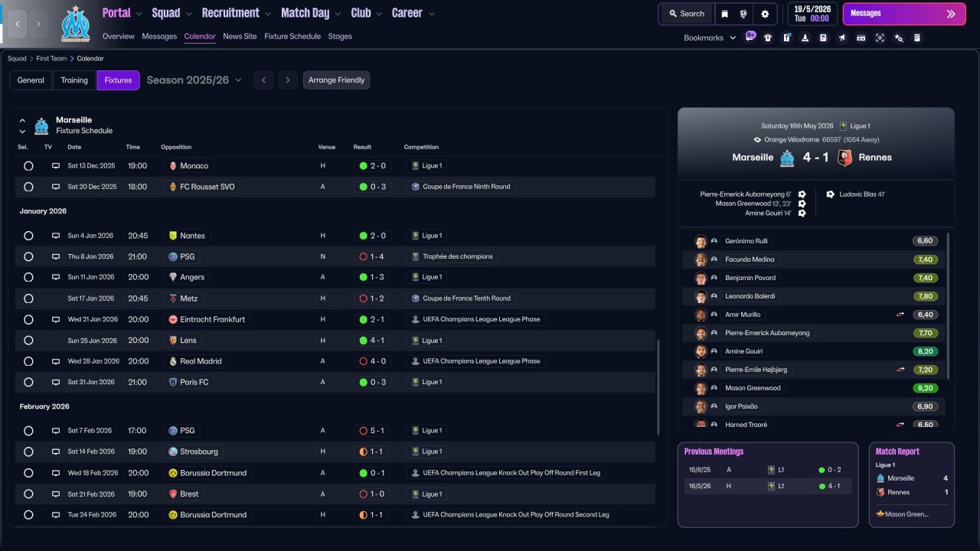Open the bookmark icon next to Search

(724, 14)
